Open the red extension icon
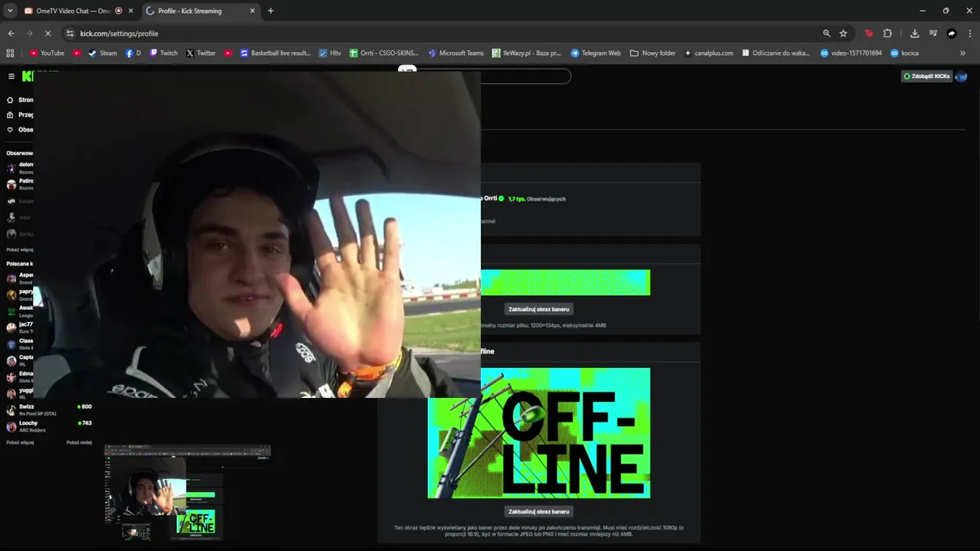This screenshot has height=551, width=980. click(868, 34)
